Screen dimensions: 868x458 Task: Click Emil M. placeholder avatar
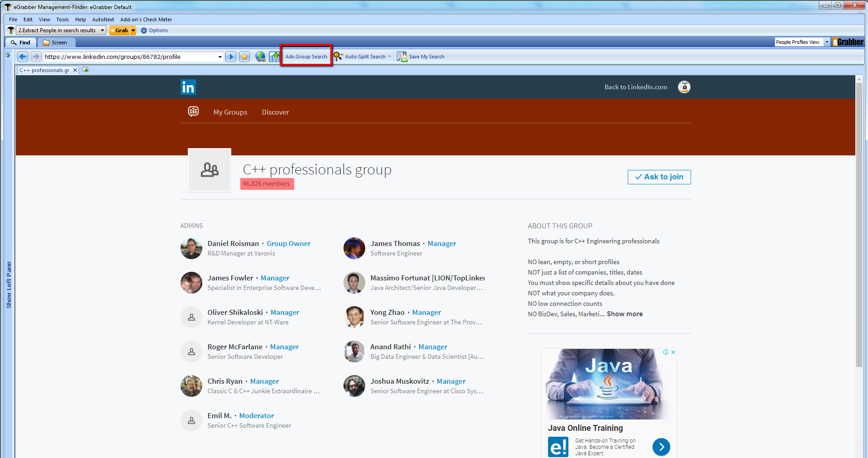point(191,420)
